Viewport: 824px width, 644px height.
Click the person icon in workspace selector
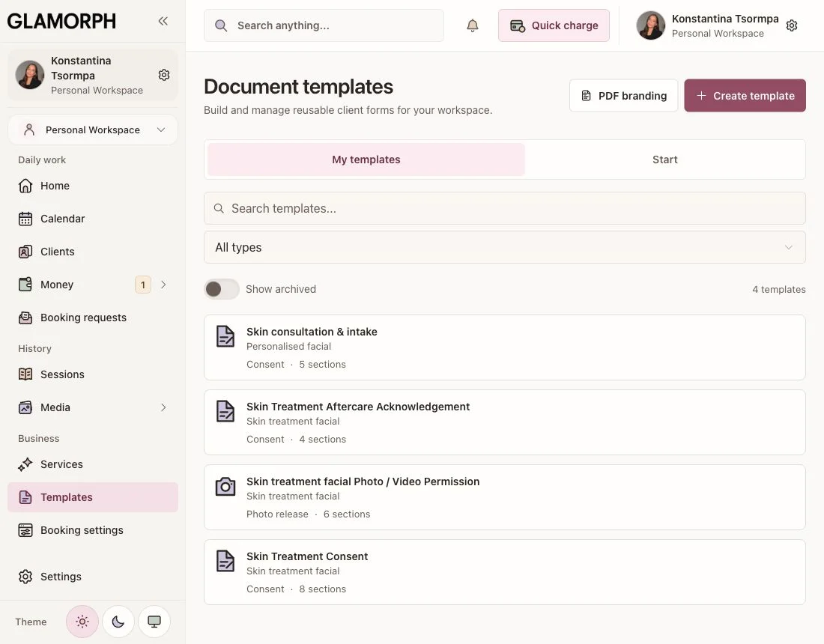pos(29,130)
